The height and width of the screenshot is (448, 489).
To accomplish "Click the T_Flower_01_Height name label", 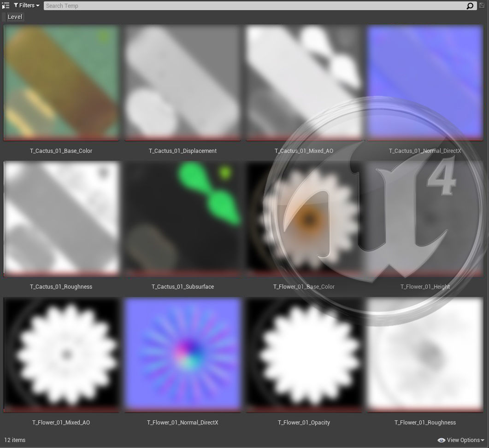I will (425, 287).
